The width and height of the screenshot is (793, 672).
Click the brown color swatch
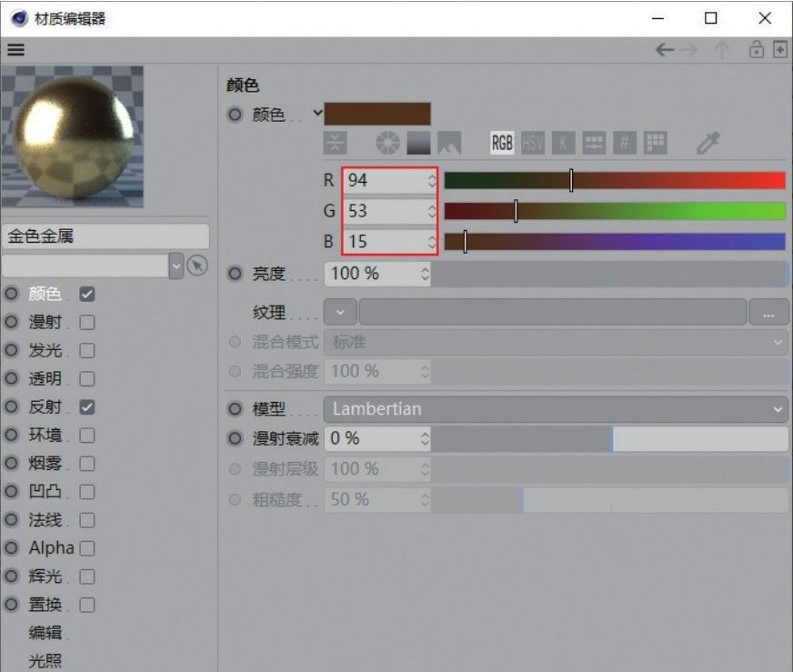click(x=377, y=114)
